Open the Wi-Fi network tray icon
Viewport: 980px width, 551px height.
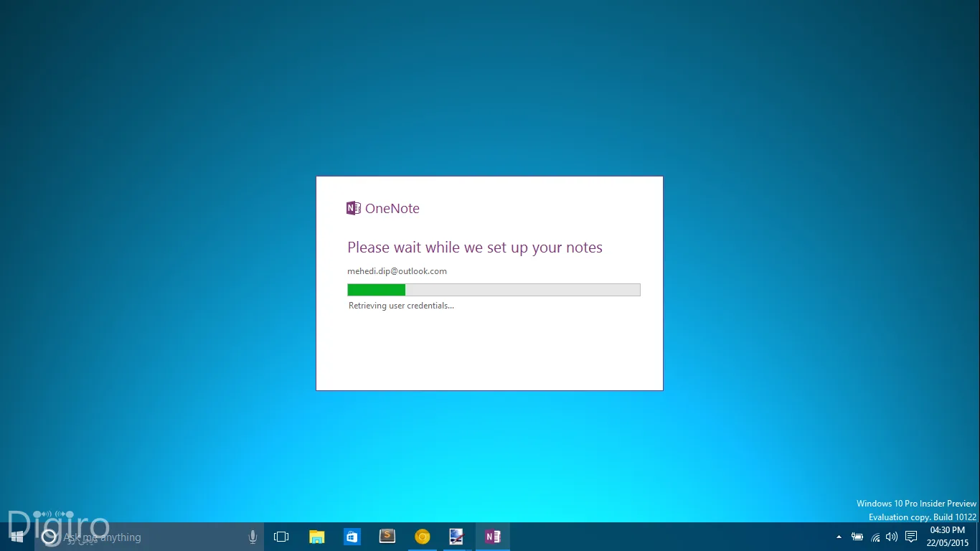point(875,537)
